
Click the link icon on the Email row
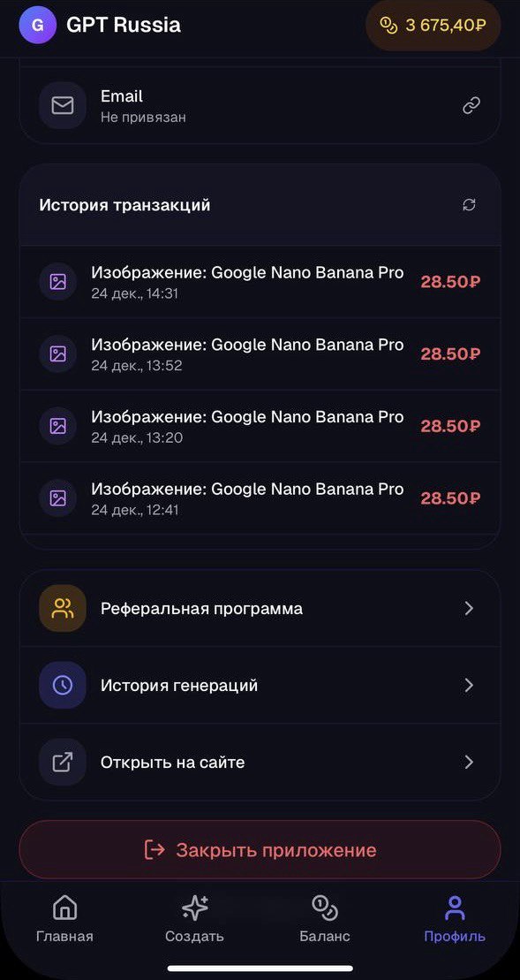[x=471, y=105]
